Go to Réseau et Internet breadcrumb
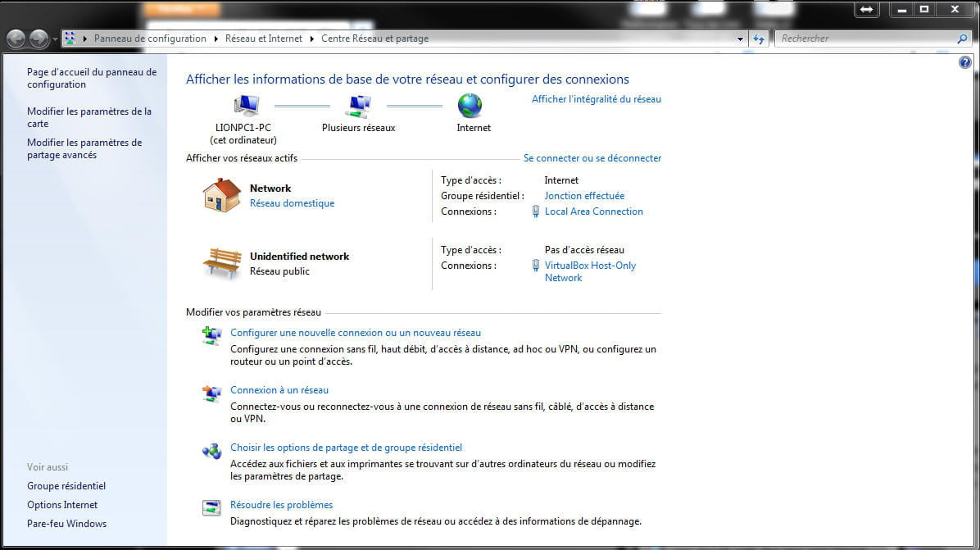This screenshot has width=980, height=550. (263, 39)
